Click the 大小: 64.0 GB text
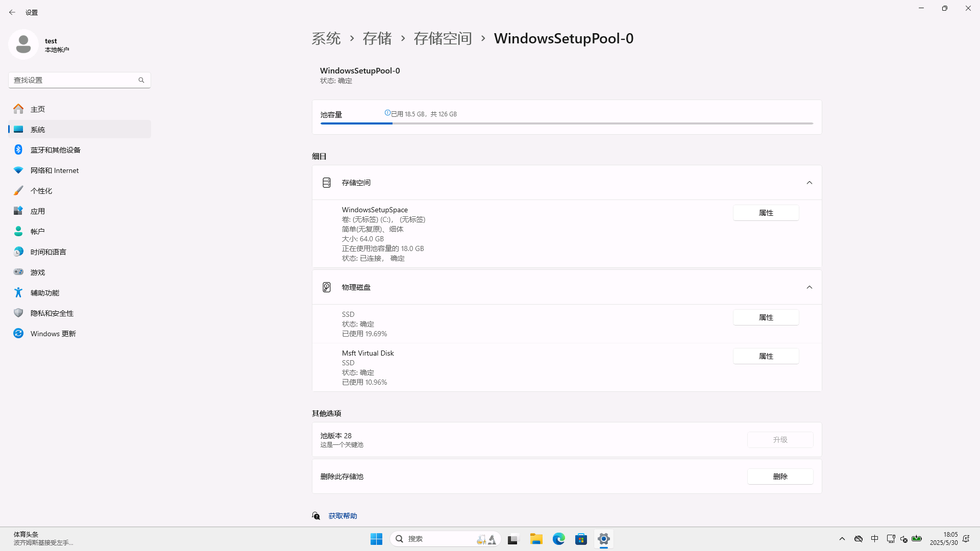The width and height of the screenshot is (980, 551). click(x=363, y=239)
